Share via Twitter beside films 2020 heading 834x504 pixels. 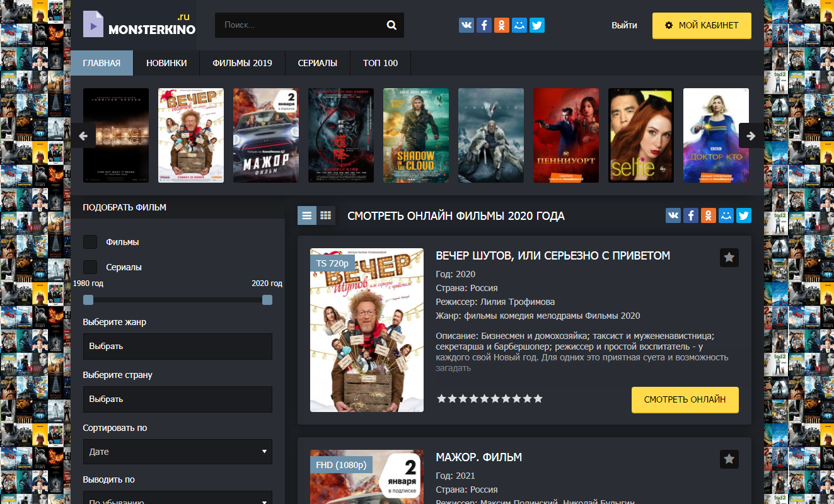[744, 215]
